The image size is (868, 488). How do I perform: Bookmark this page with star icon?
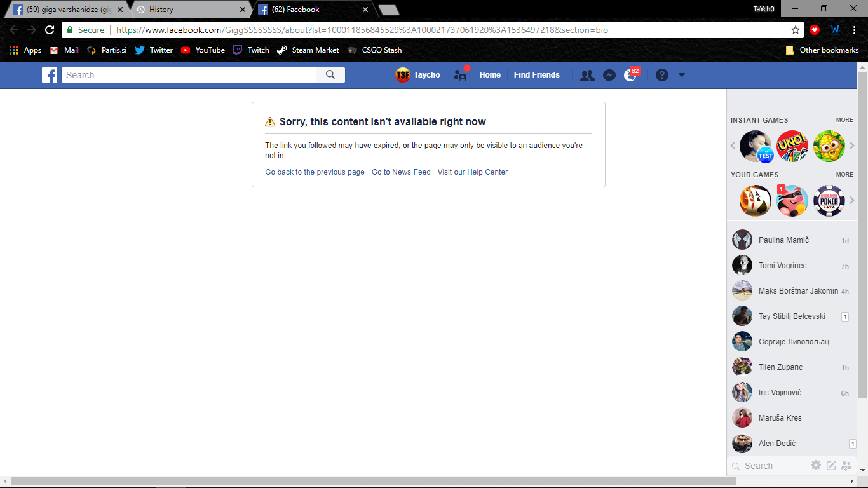(795, 30)
